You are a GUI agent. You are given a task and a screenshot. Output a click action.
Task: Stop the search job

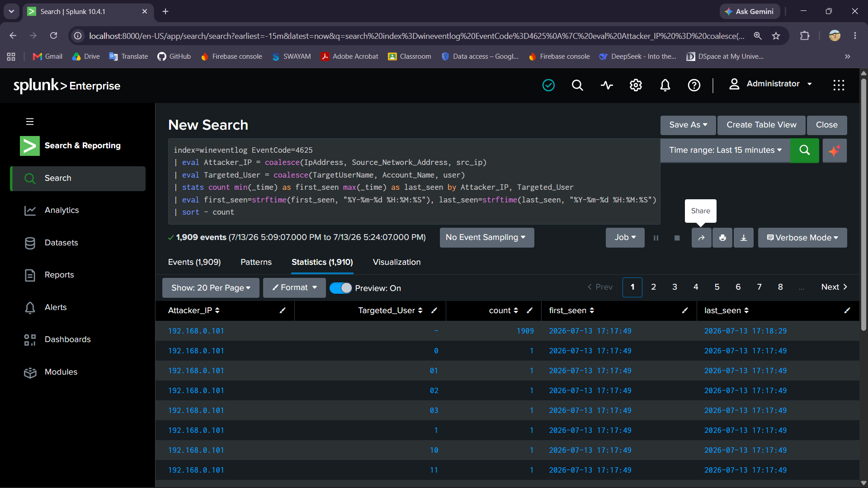(x=677, y=238)
